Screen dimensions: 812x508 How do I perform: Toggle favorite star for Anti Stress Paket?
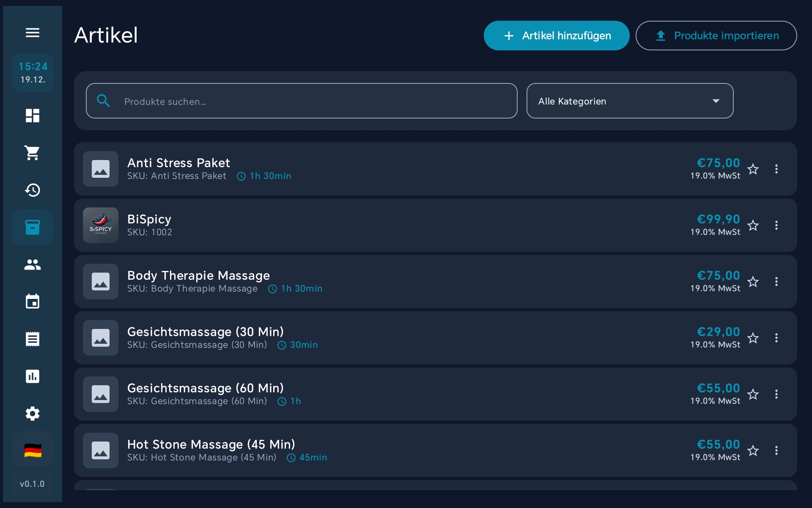[x=753, y=169]
